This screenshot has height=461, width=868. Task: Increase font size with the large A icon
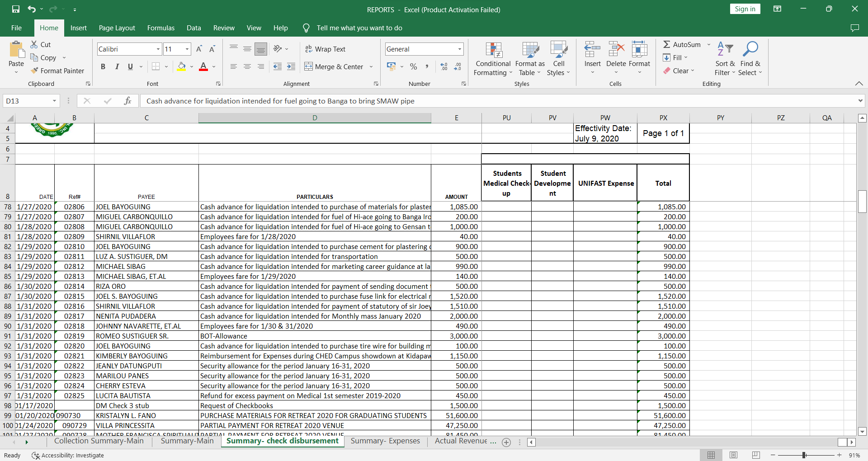199,49
